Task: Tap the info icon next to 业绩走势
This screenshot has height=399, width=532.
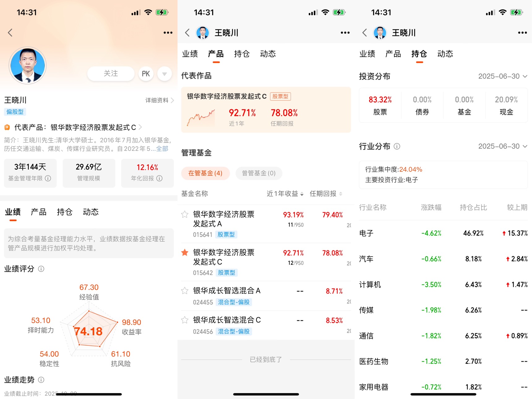Action: tap(41, 380)
